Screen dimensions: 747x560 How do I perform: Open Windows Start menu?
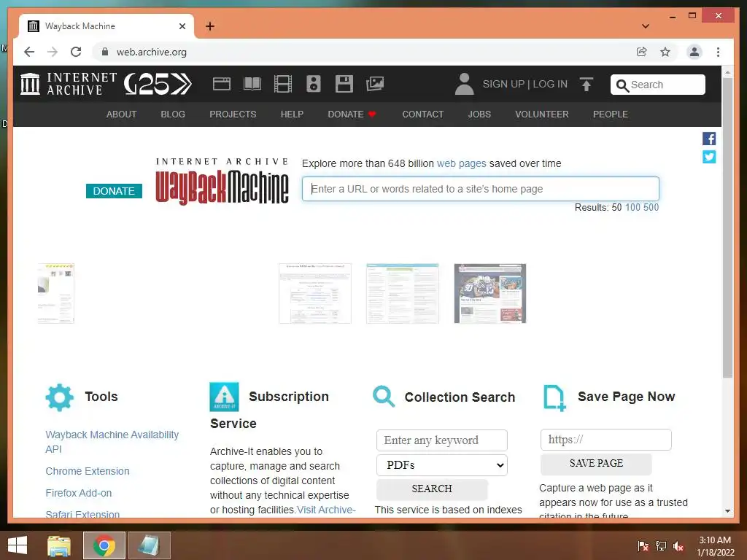pos(18,545)
